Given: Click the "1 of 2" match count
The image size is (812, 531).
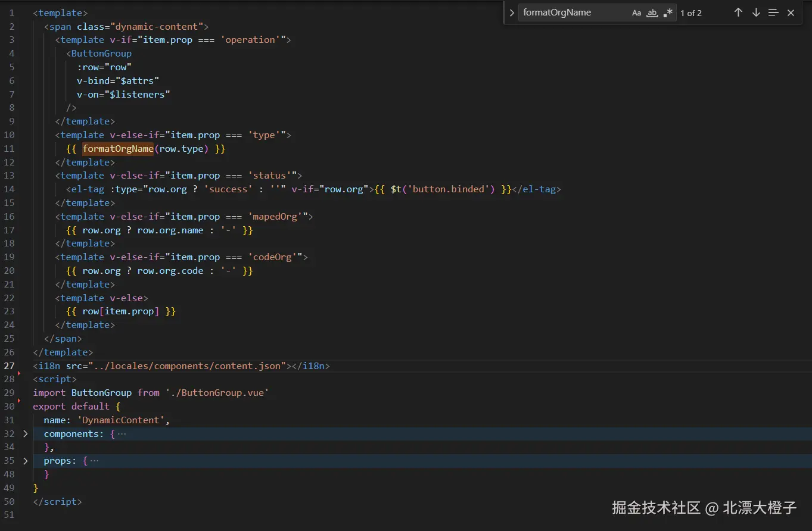Looking at the screenshot, I should (691, 13).
